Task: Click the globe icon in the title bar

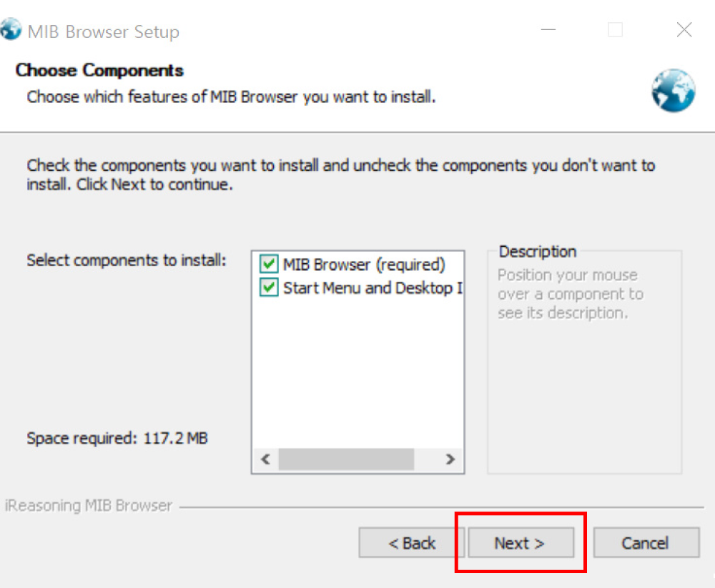Action: click(x=11, y=30)
